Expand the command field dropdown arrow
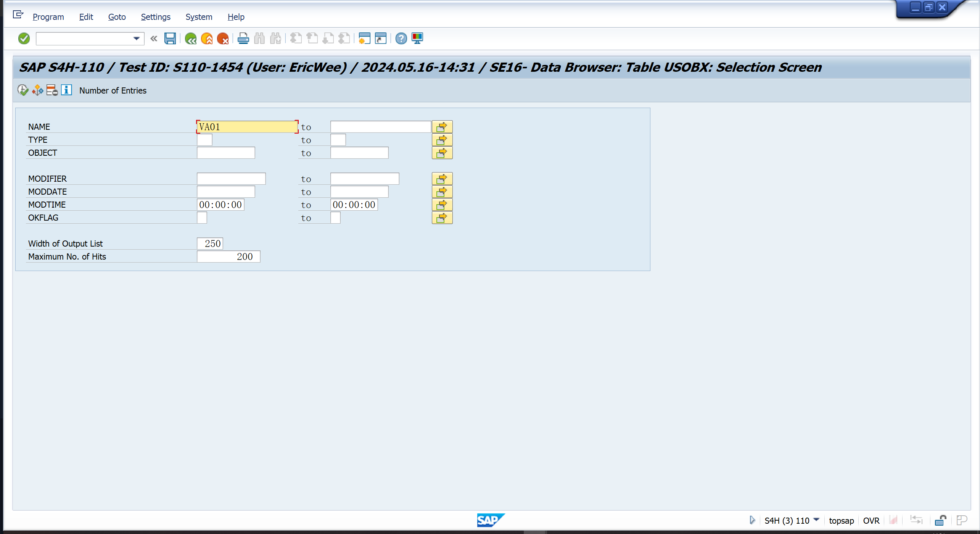980x534 pixels. pyautogui.click(x=136, y=38)
